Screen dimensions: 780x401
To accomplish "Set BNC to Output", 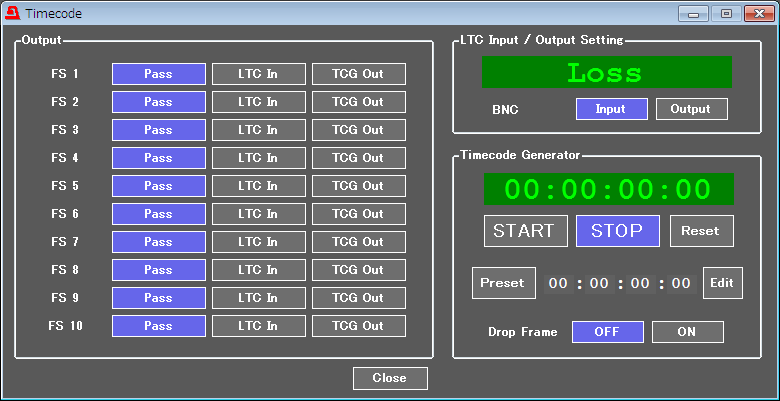I will (x=691, y=109).
